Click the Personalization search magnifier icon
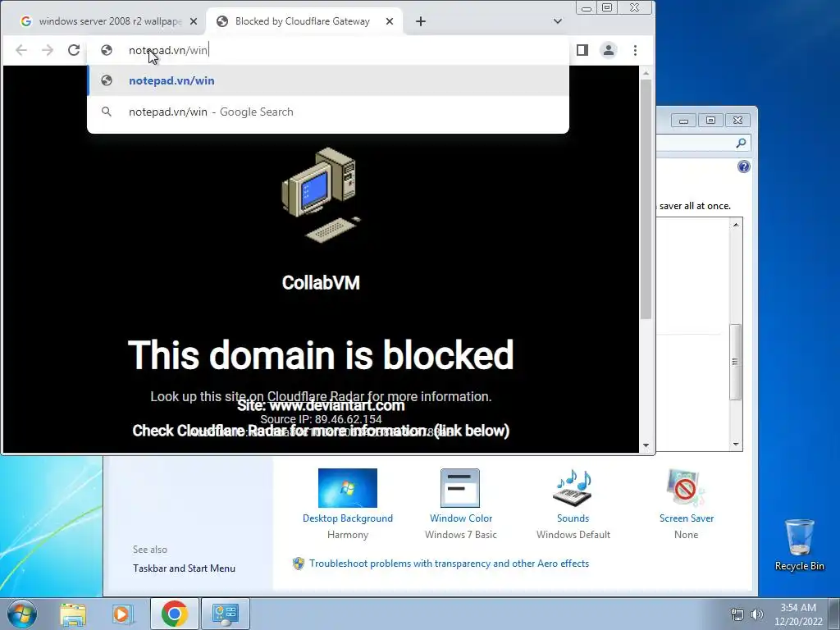Viewport: 840px width, 630px height. point(741,143)
